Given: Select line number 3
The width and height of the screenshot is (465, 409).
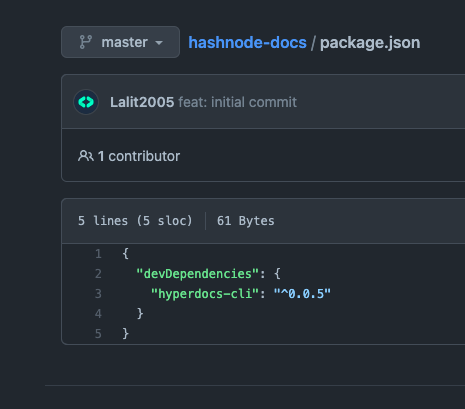Looking at the screenshot, I should 98,294.
